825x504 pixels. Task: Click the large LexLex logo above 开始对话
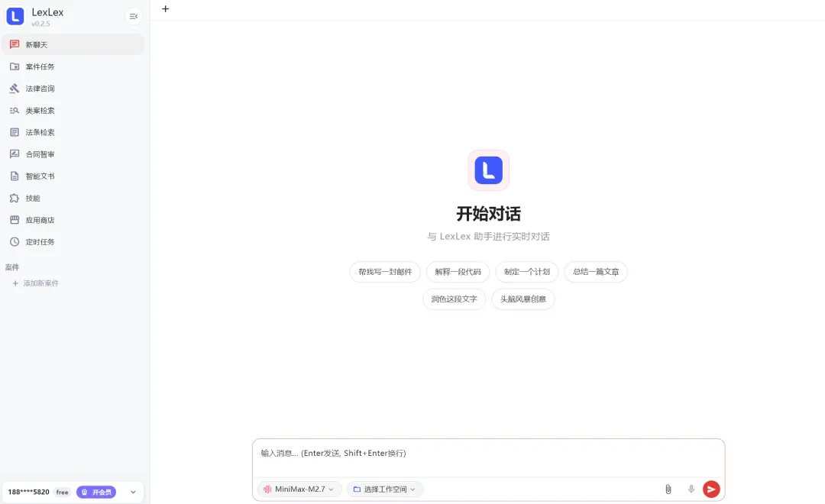coord(488,170)
